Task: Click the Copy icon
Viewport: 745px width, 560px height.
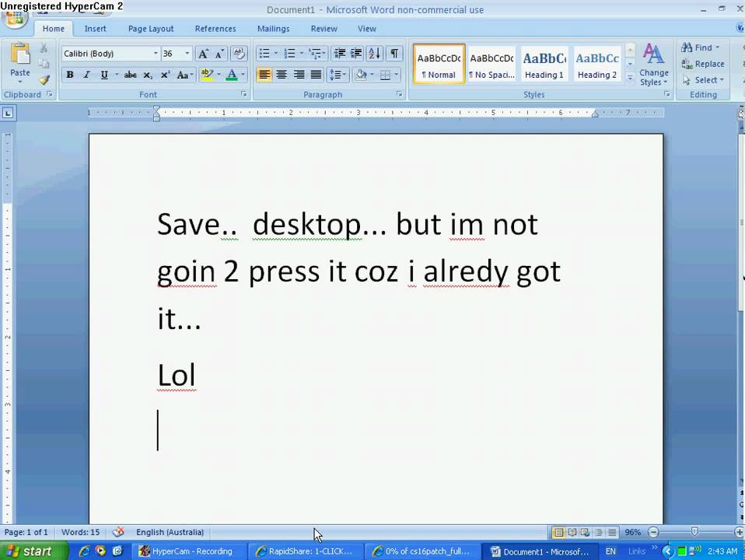Action: tap(44, 65)
